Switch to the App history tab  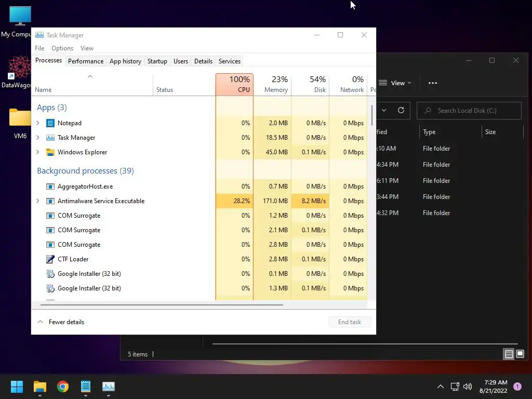(x=125, y=61)
